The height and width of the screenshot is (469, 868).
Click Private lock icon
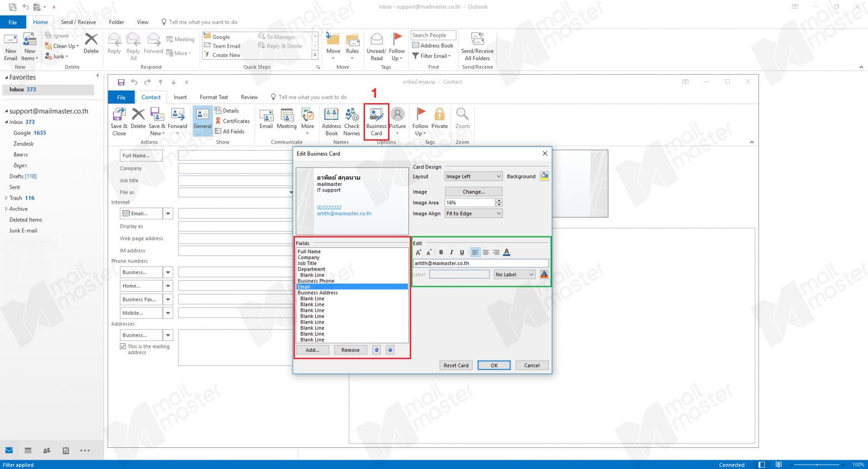pyautogui.click(x=439, y=118)
